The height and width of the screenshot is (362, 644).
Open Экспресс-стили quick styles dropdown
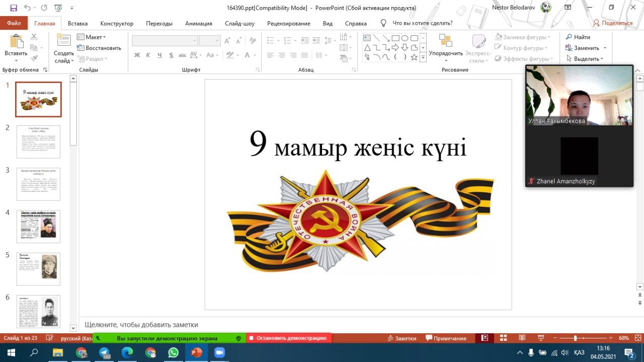point(478,48)
